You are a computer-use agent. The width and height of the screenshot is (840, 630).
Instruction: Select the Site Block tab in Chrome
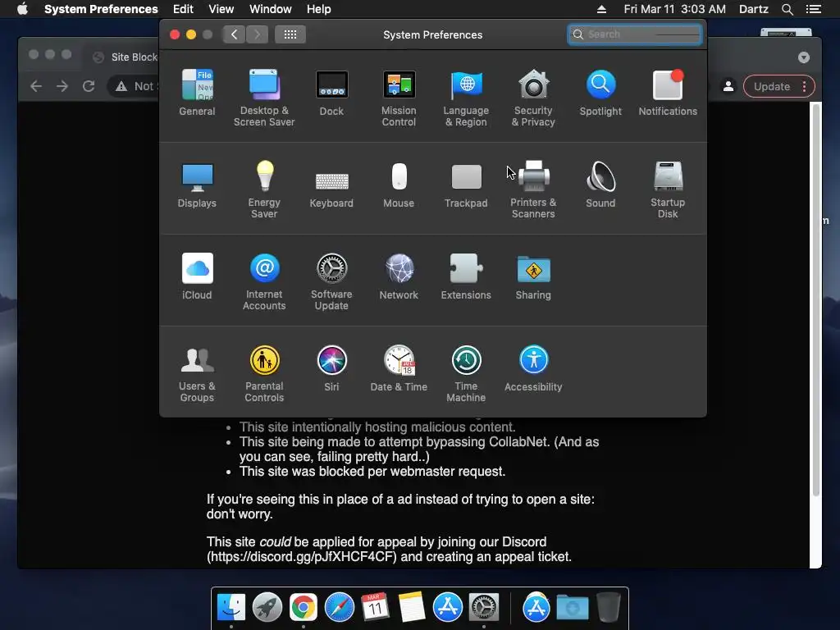pos(125,57)
